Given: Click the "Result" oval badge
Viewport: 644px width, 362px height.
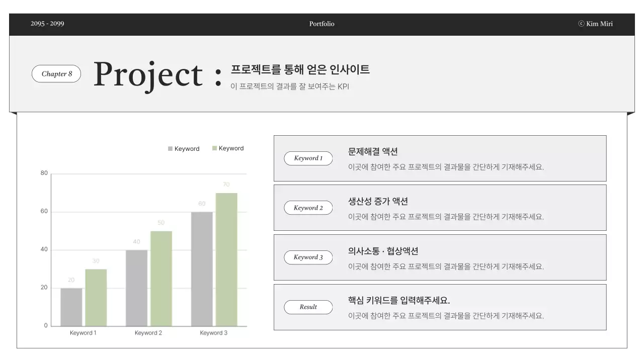Looking at the screenshot, I should 308,307.
